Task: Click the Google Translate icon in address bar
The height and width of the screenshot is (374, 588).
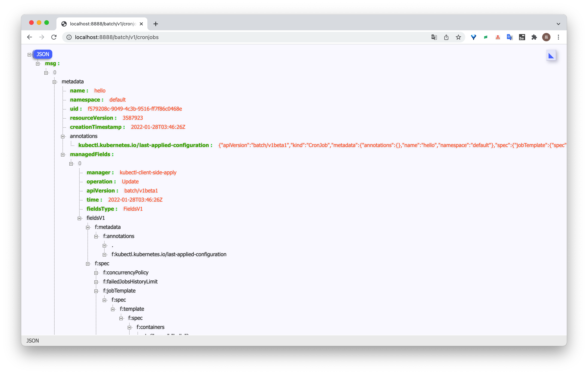Action: click(x=434, y=37)
